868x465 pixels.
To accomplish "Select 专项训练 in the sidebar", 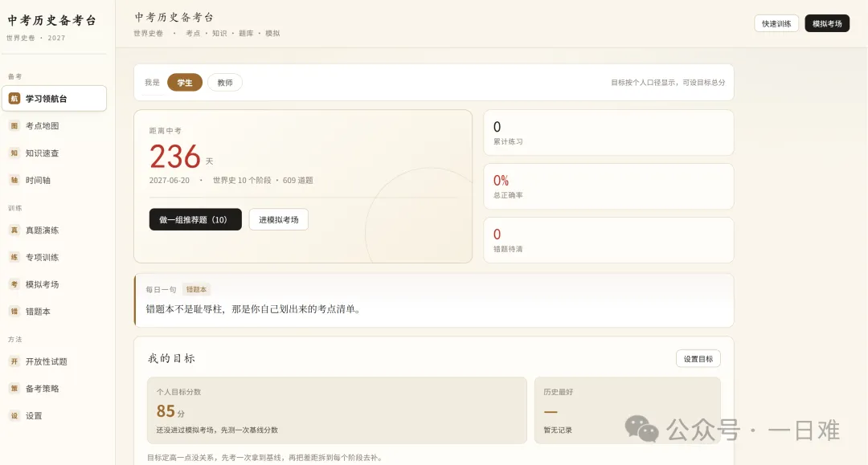I will (x=55, y=257).
